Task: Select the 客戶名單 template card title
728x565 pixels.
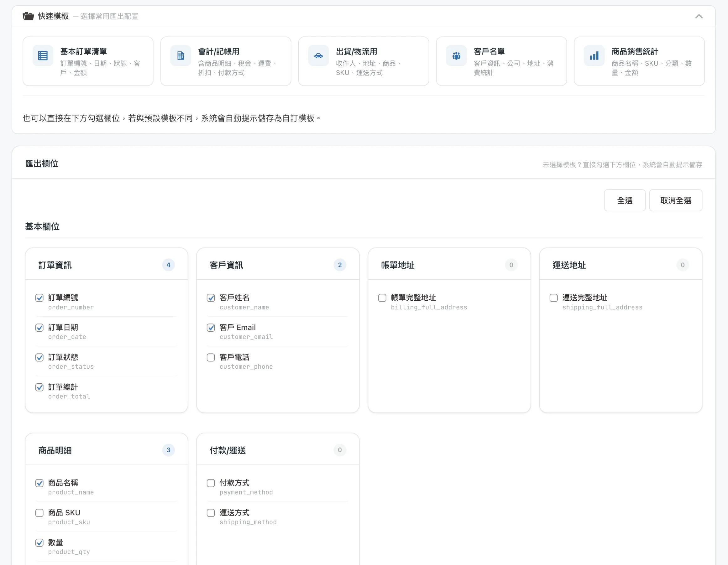Action: point(489,51)
